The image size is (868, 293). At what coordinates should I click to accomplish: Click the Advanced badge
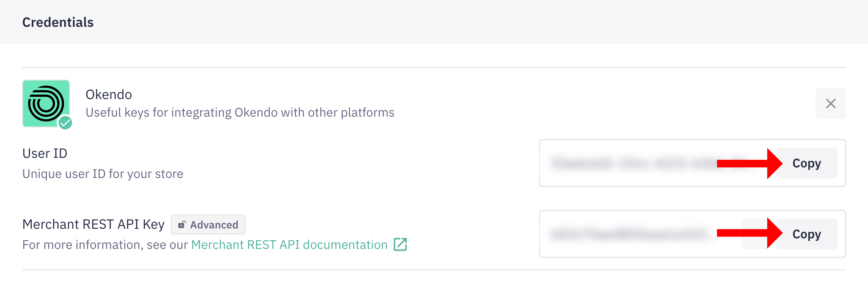pos(208,224)
